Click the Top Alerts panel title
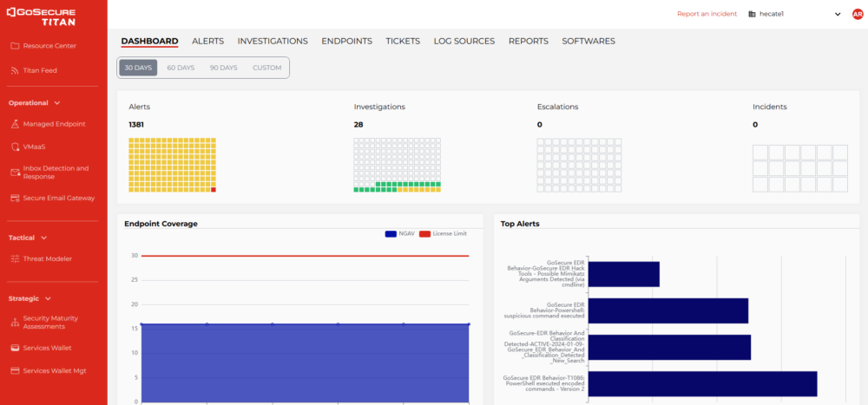The image size is (868, 405). (x=520, y=224)
